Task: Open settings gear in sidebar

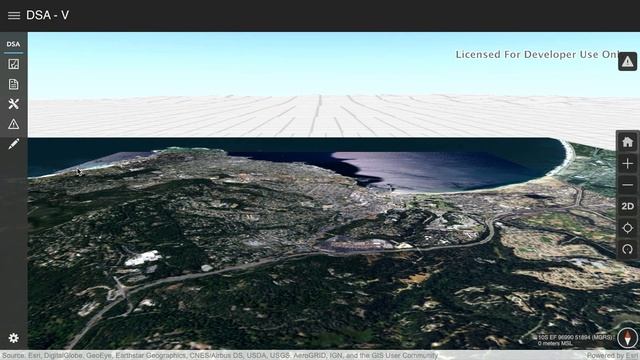Action: 13,338
